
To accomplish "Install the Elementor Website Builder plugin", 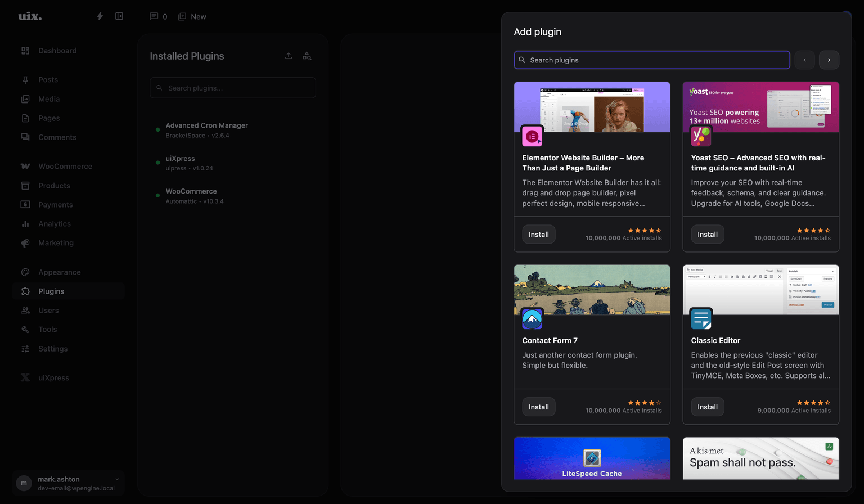I will pyautogui.click(x=538, y=235).
